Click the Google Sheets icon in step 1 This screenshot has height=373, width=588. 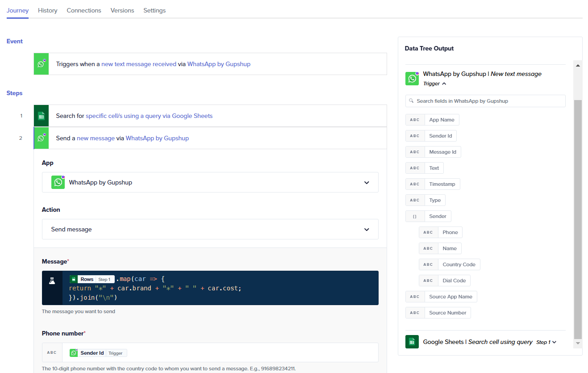(x=41, y=116)
